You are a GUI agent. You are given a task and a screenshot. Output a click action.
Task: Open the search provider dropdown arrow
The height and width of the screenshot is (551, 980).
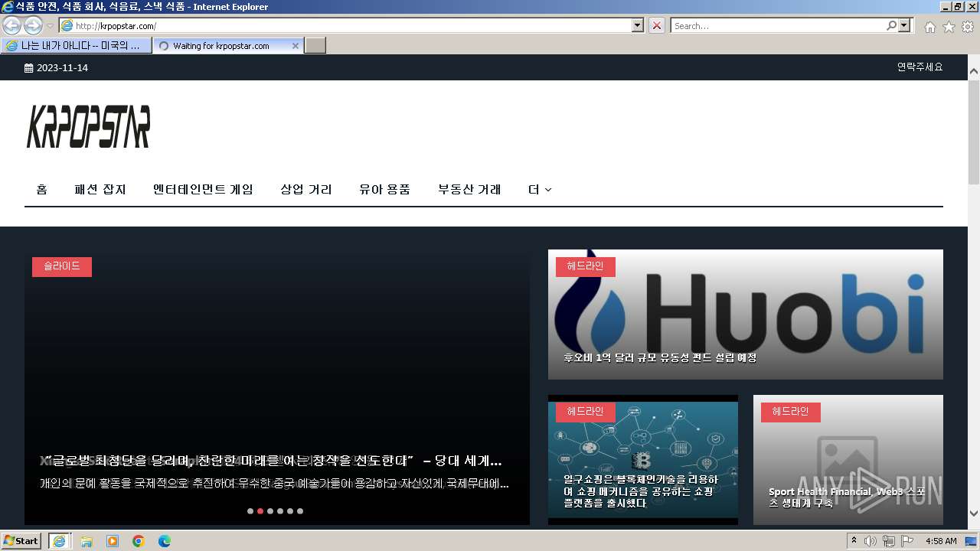[905, 26]
